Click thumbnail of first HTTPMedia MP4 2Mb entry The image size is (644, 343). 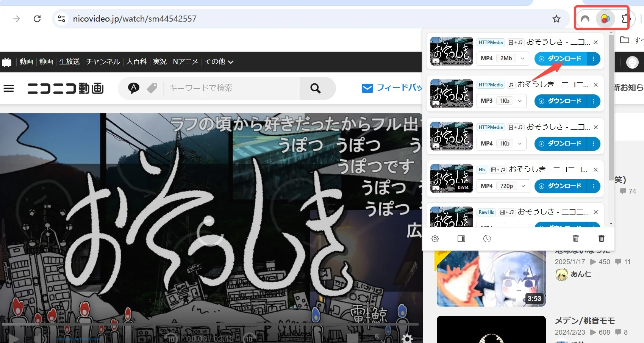[x=452, y=51]
